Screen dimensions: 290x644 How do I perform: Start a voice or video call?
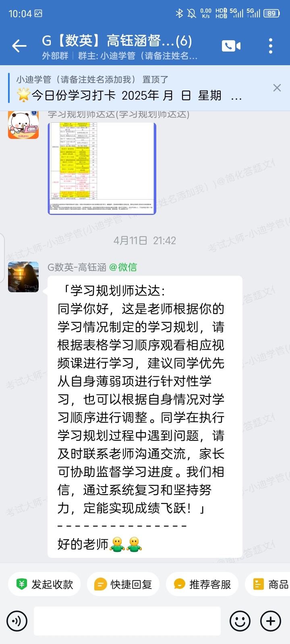pos(231,46)
